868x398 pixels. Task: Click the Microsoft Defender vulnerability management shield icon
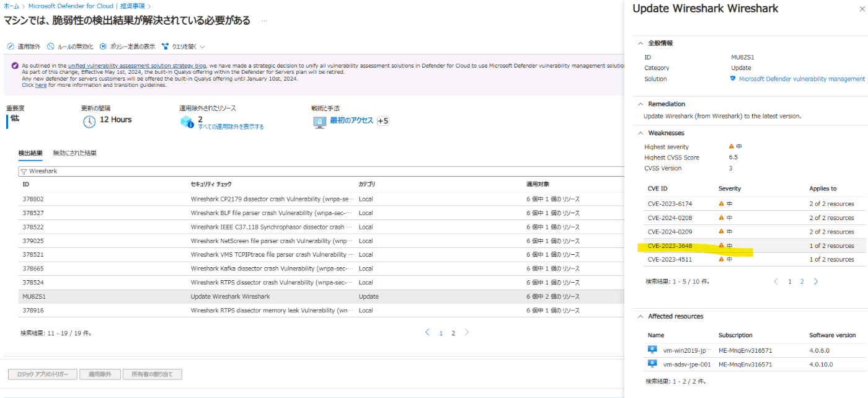pos(733,79)
